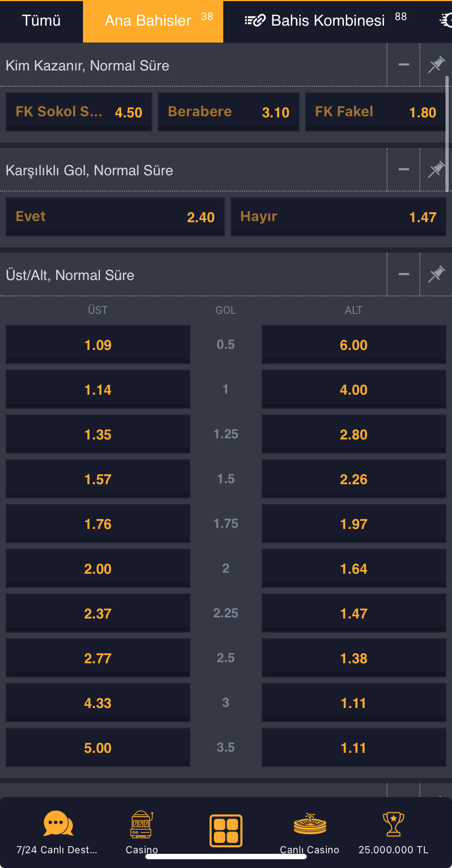The width and height of the screenshot is (452, 868).
Task: Select Evet at 2.40 in Karşılıklı Gol
Action: coord(115,216)
